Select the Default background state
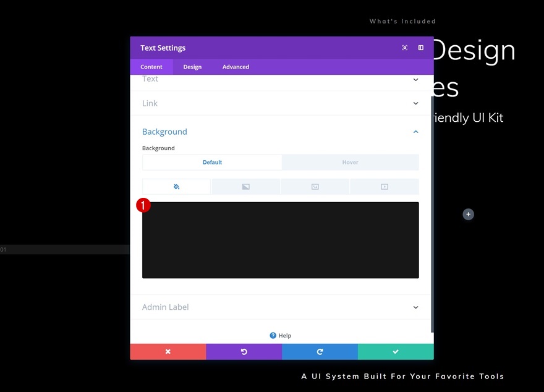 (x=212, y=163)
